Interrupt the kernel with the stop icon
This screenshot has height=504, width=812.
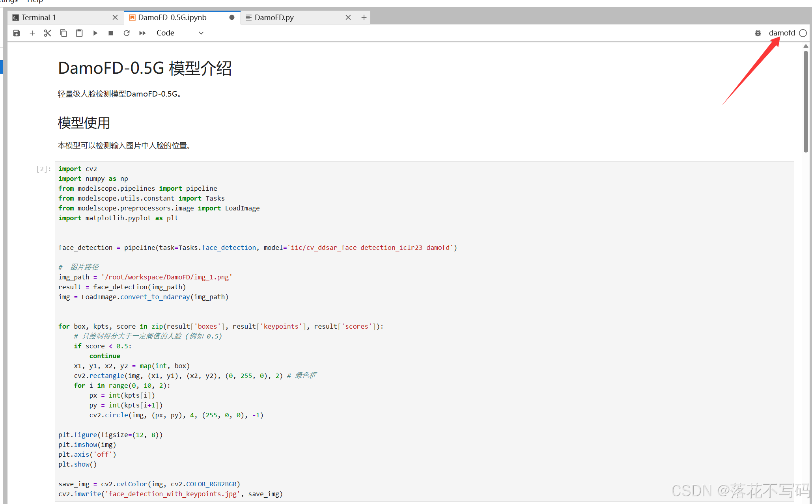(x=111, y=33)
